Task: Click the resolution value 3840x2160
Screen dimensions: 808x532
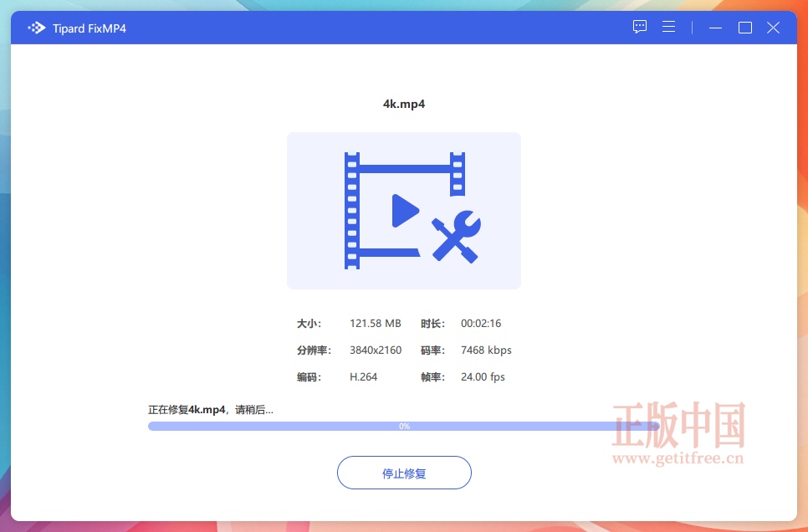Action: click(376, 350)
